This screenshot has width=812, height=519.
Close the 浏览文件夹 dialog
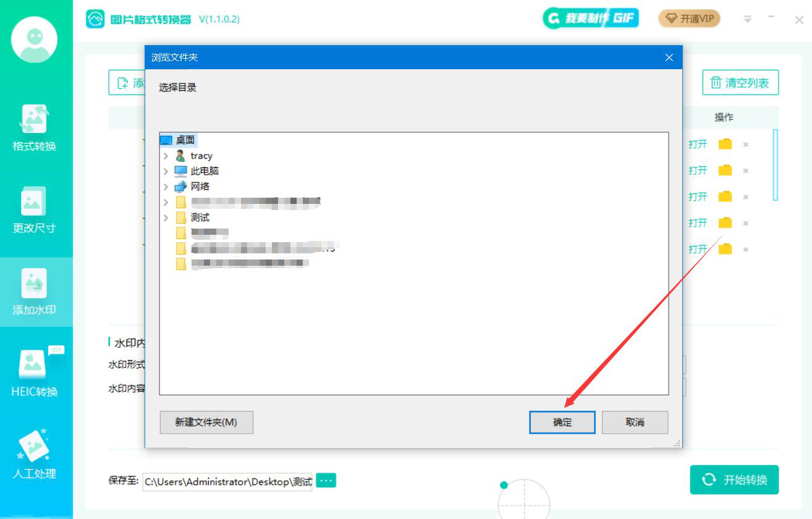coord(669,57)
